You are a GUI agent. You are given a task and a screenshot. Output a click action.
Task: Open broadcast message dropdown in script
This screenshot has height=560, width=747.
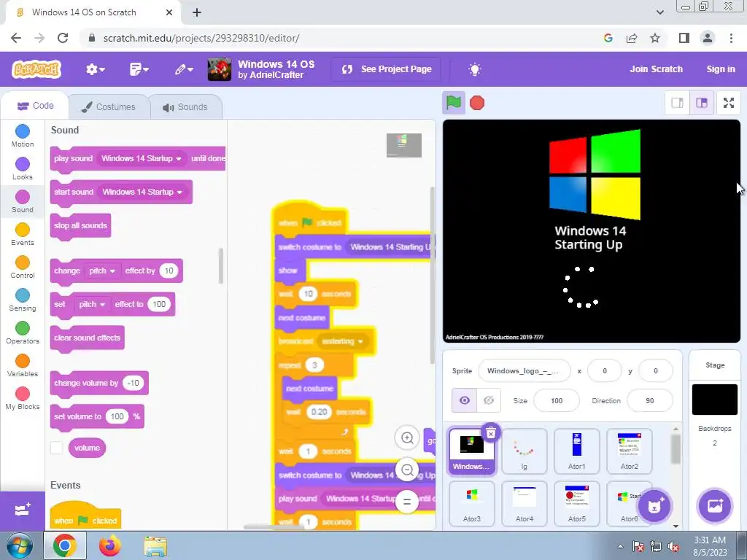click(x=343, y=341)
